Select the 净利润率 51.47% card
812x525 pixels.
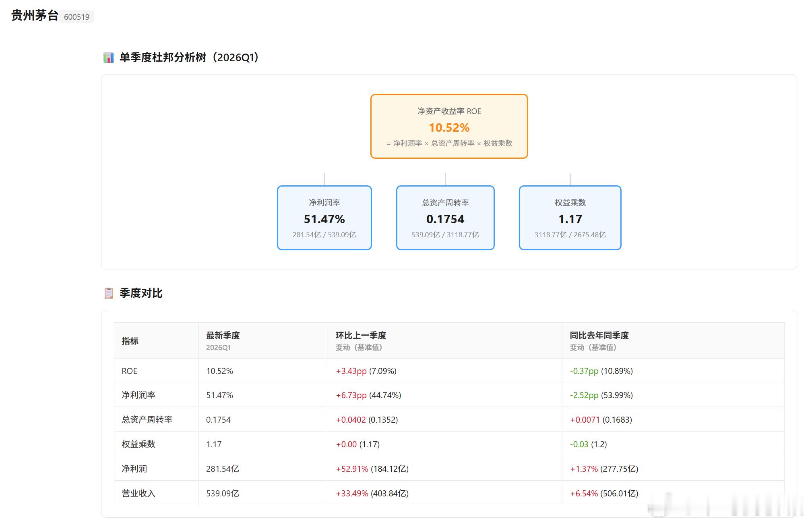click(x=324, y=218)
